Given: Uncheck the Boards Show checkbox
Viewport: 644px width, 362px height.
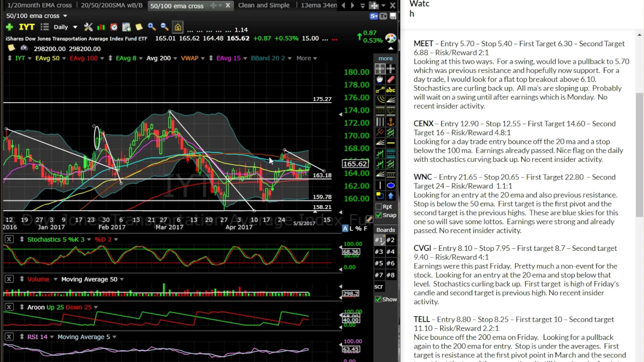Looking at the screenshot, I should (378, 299).
